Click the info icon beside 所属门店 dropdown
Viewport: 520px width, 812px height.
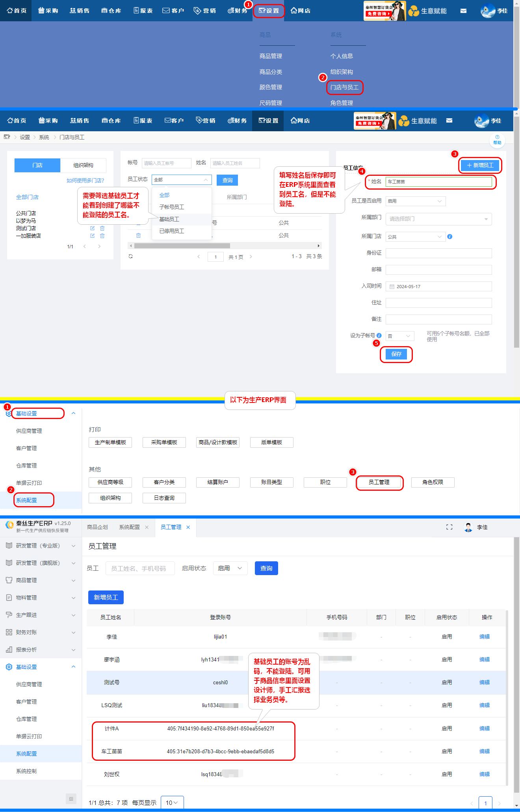tap(450, 237)
